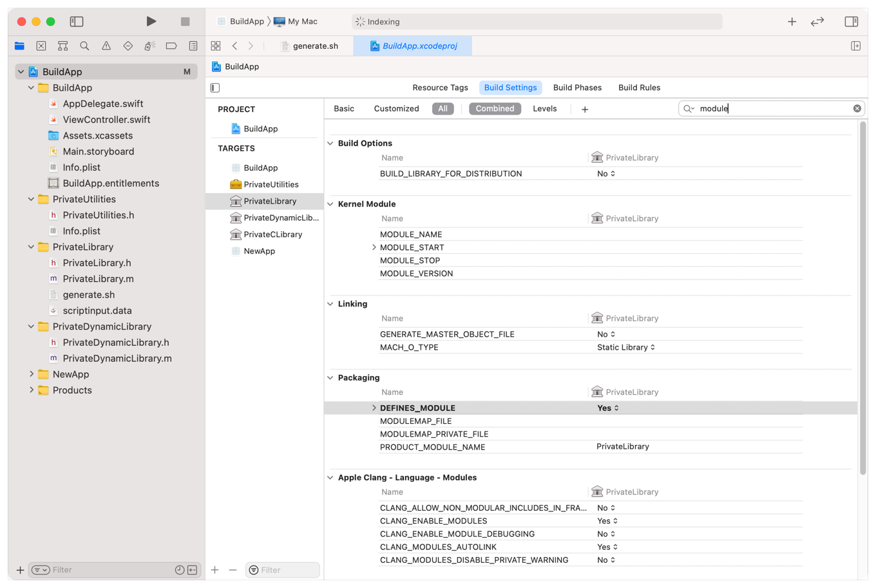This screenshot has width=876, height=588.
Task: Switch to Levels view
Action: tap(544, 109)
